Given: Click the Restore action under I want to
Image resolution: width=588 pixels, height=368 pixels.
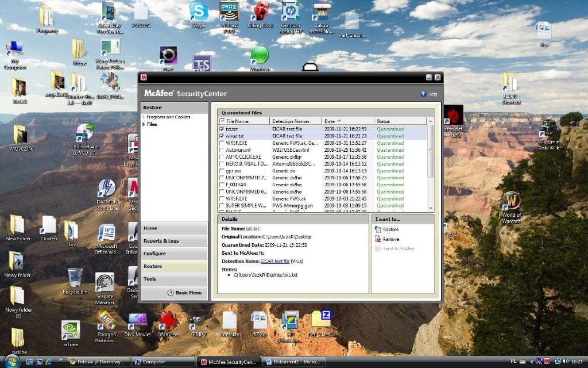Looking at the screenshot, I should 386,229.
